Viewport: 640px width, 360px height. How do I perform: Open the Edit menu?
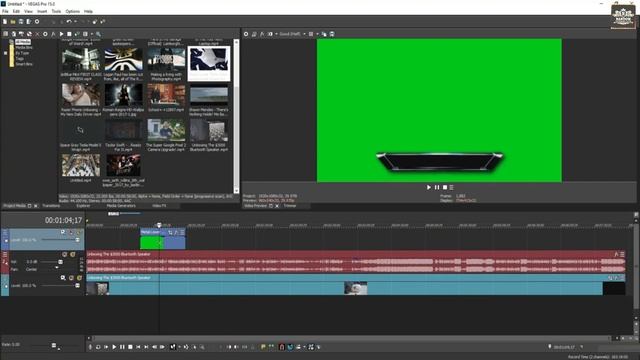coord(16,11)
